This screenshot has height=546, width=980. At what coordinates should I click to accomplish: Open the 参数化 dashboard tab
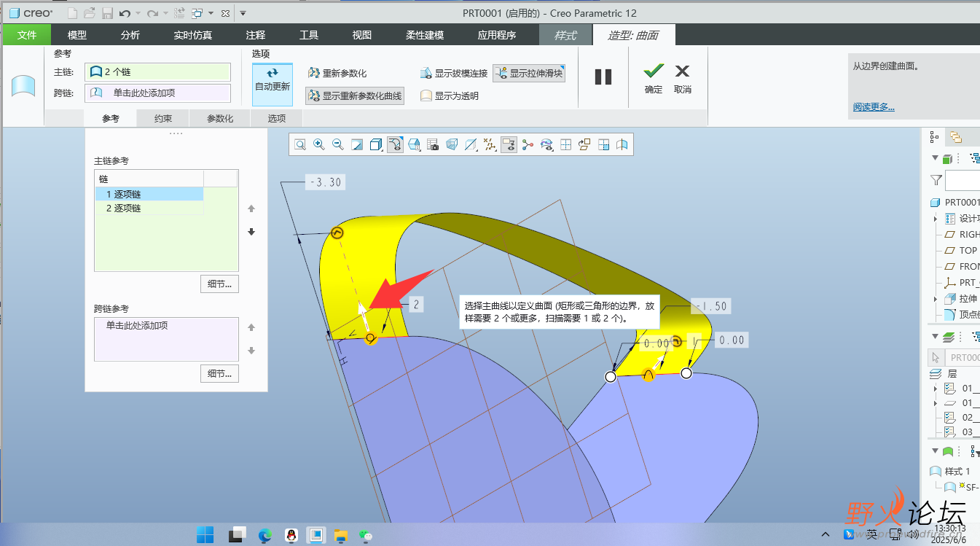point(220,119)
